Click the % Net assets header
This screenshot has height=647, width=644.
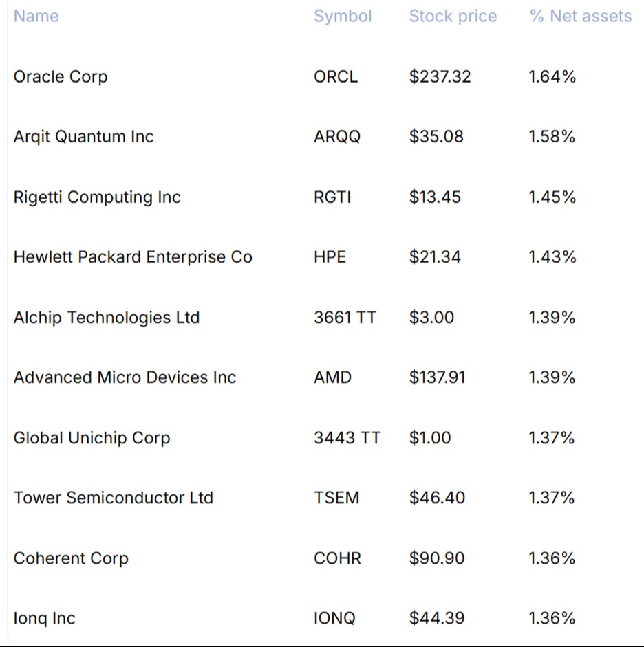pos(581,17)
